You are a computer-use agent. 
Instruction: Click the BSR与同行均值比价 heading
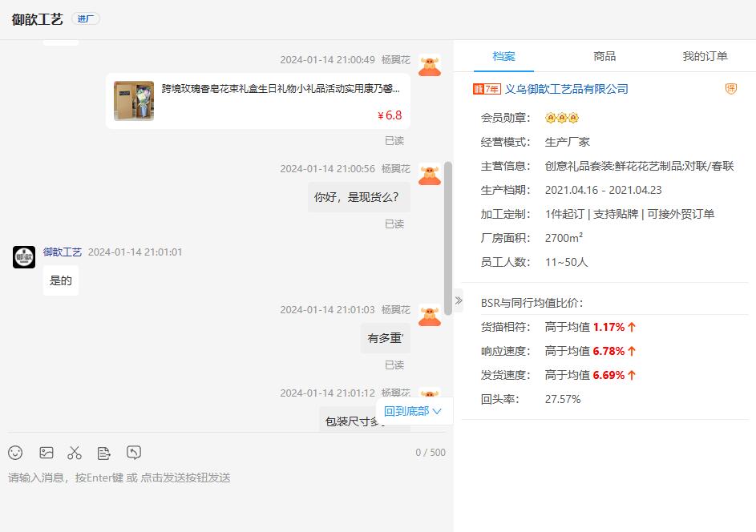pyautogui.click(x=532, y=303)
